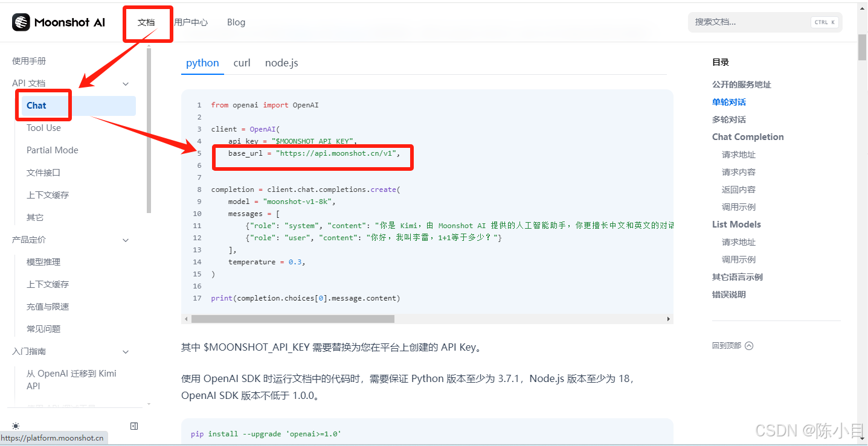Screen dimensions: 868x446
Task: Open 文件接口 in the sidebar
Action: pos(43,173)
